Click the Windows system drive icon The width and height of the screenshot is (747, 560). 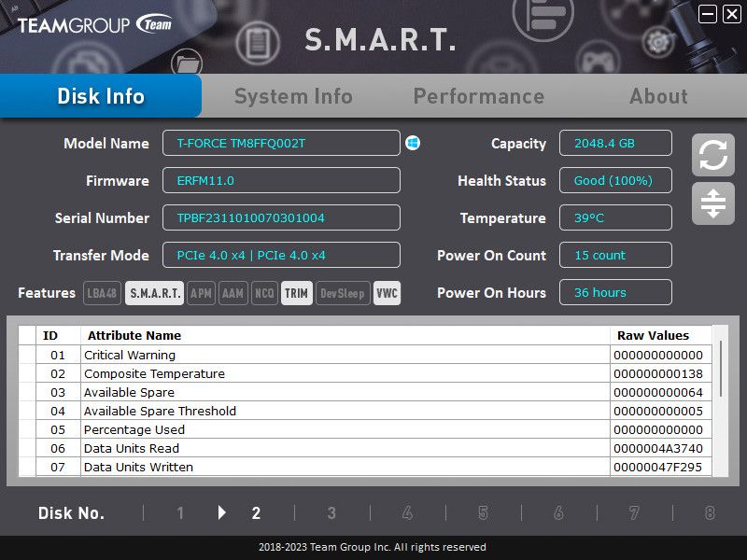pos(413,143)
